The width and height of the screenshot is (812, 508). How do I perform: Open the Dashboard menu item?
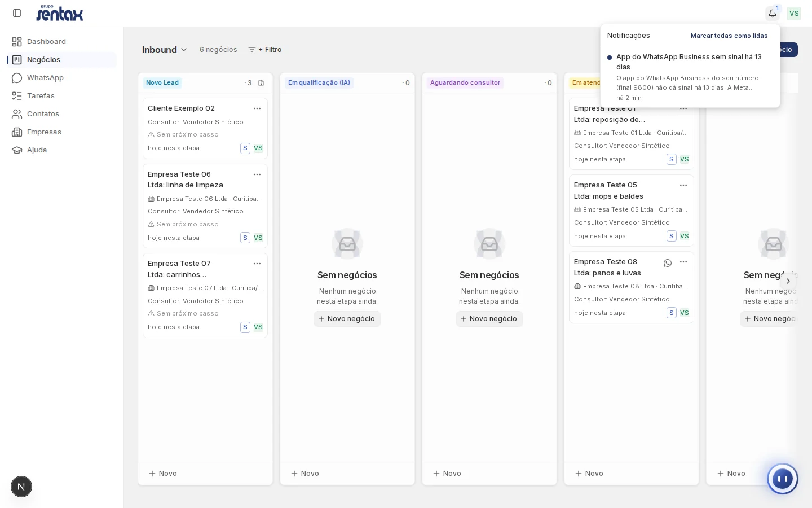[x=62, y=42]
